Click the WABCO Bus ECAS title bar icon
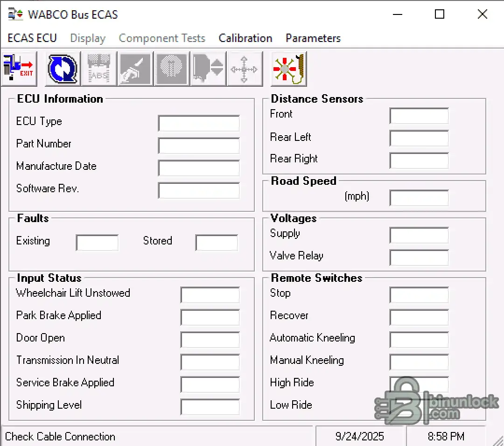Viewport: 504px width, 446px height. 15,14
